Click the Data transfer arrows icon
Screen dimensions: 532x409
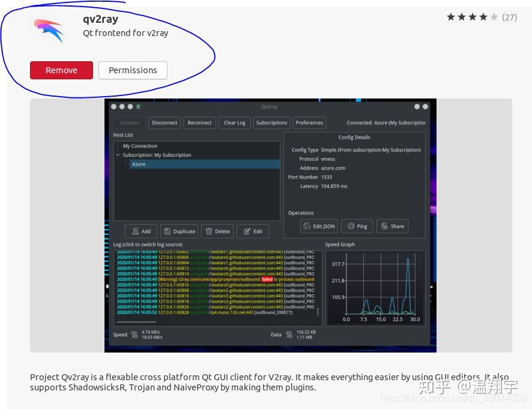pos(289,335)
